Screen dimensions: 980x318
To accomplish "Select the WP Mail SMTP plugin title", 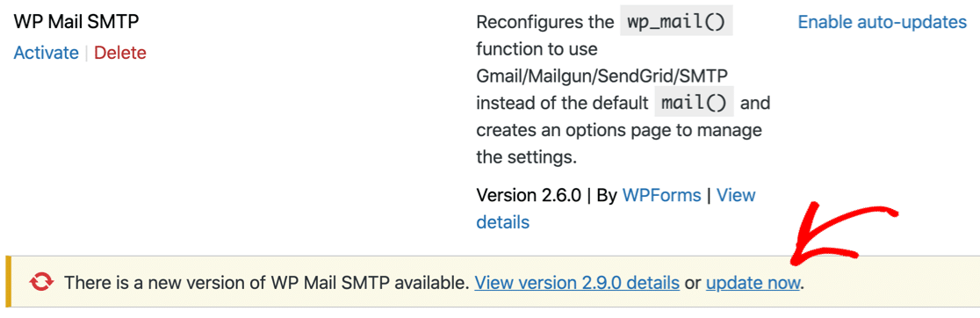I will 76,21.
